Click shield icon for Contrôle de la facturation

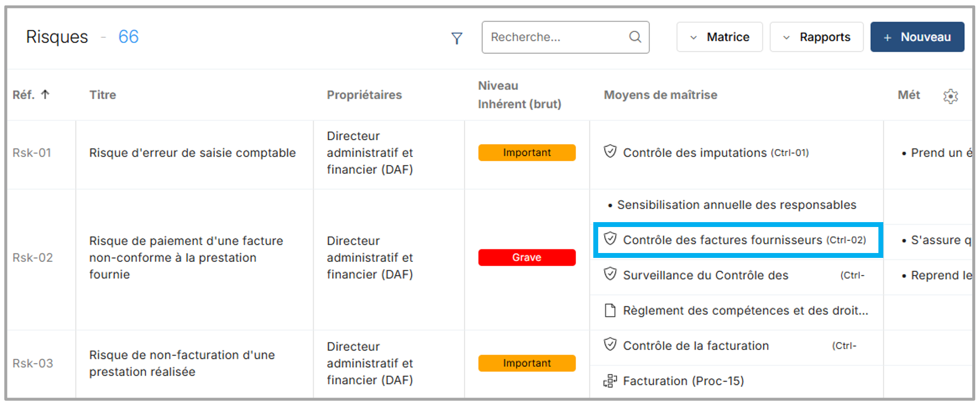pyautogui.click(x=610, y=345)
